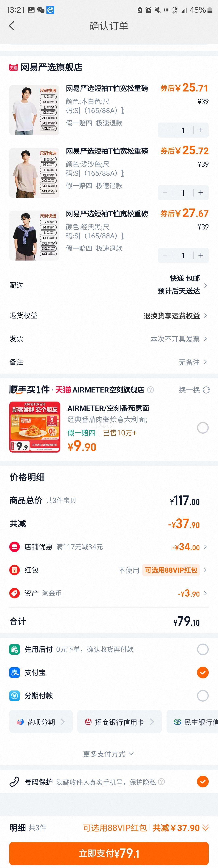Open 备注 remarks row

coord(109,362)
